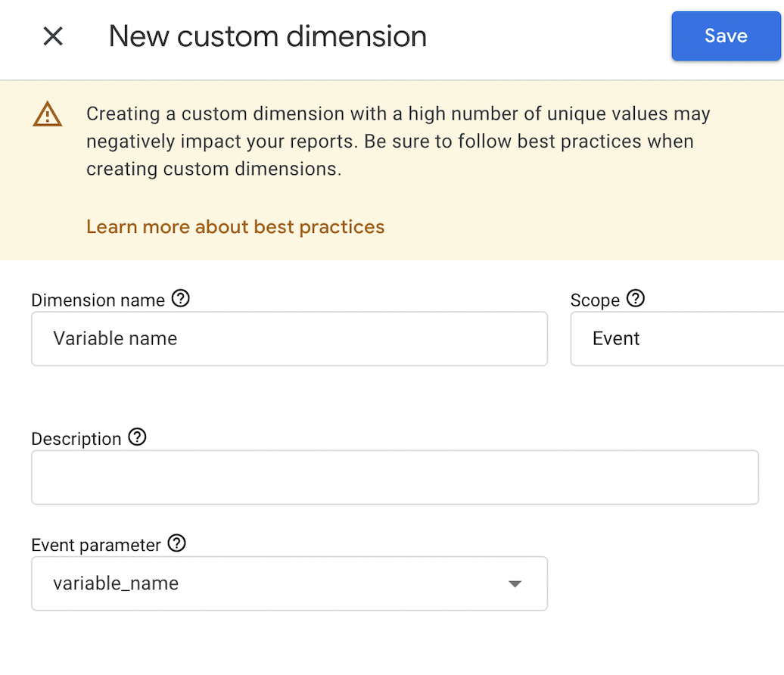This screenshot has width=784, height=675.
Task: Click the X close icon
Action: tap(52, 36)
